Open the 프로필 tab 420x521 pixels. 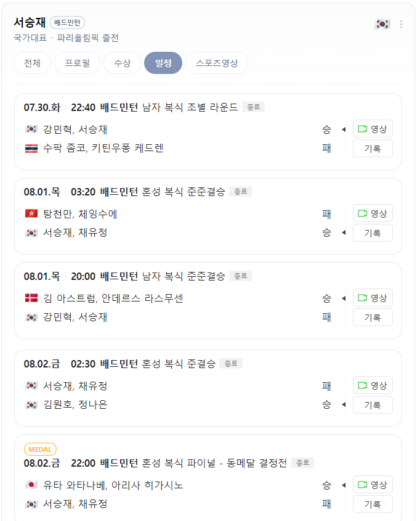click(77, 63)
